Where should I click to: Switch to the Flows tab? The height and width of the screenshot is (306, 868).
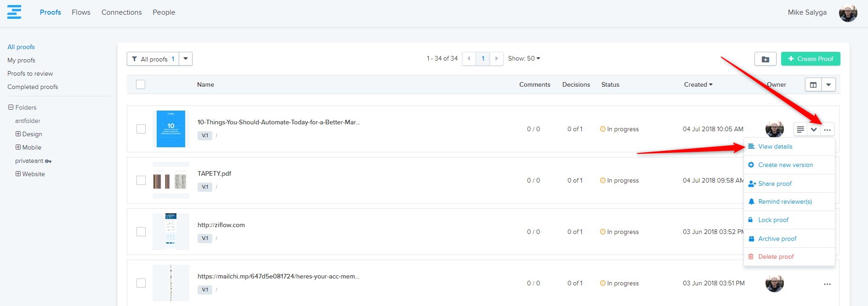pos(81,12)
